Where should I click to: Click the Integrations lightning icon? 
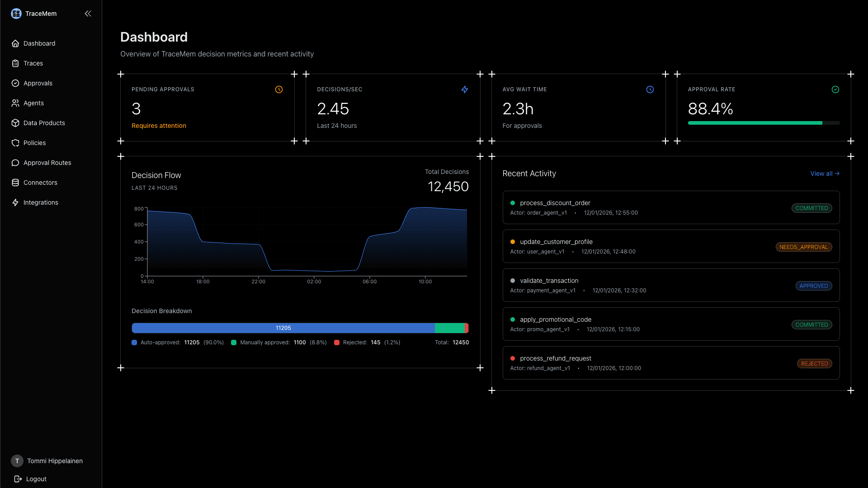(15, 202)
